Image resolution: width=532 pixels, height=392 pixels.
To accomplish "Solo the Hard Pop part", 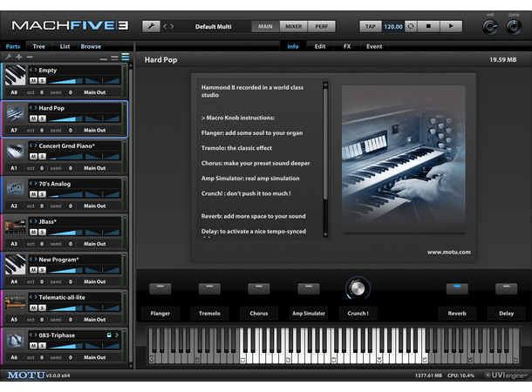I will pos(42,118).
